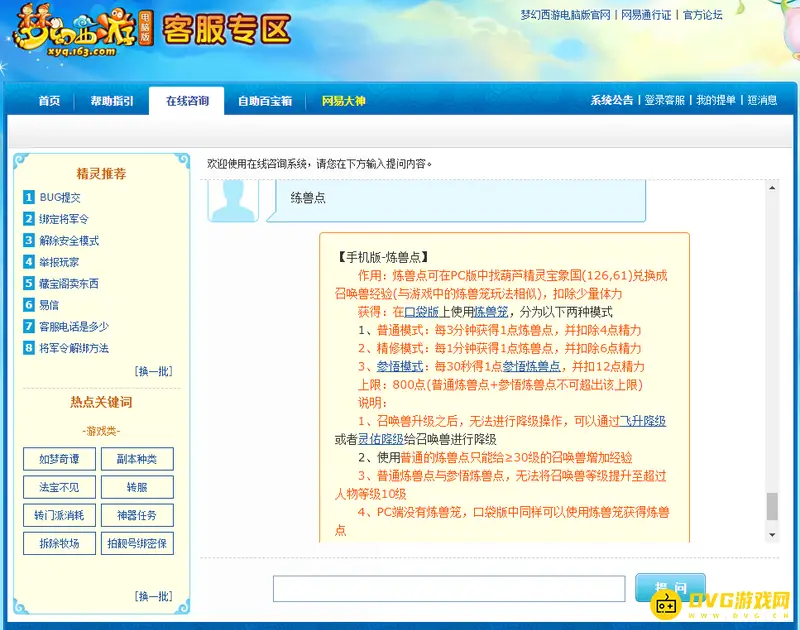This screenshot has width=800, height=630.
Task: Click the 练兽点 user message bubble
Action: 456,200
